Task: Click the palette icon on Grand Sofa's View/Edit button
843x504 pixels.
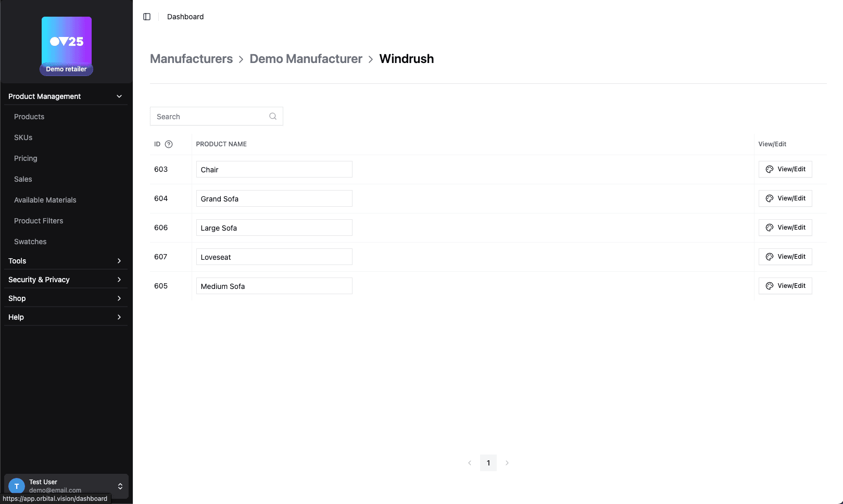Action: pos(769,198)
